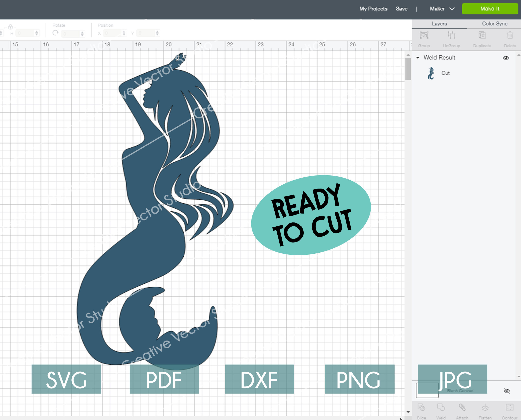Click the Height stepper arrows
521x420 pixels.
pyautogui.click(x=36, y=33)
